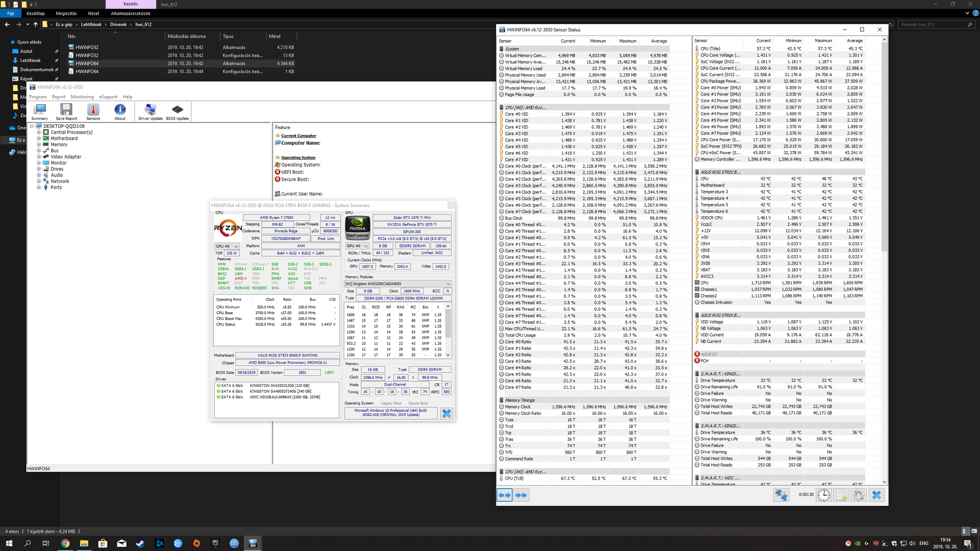Viewport: 980px width, 551px height.
Task: Open the Fájl tab in File Explorer
Action: click(11, 14)
